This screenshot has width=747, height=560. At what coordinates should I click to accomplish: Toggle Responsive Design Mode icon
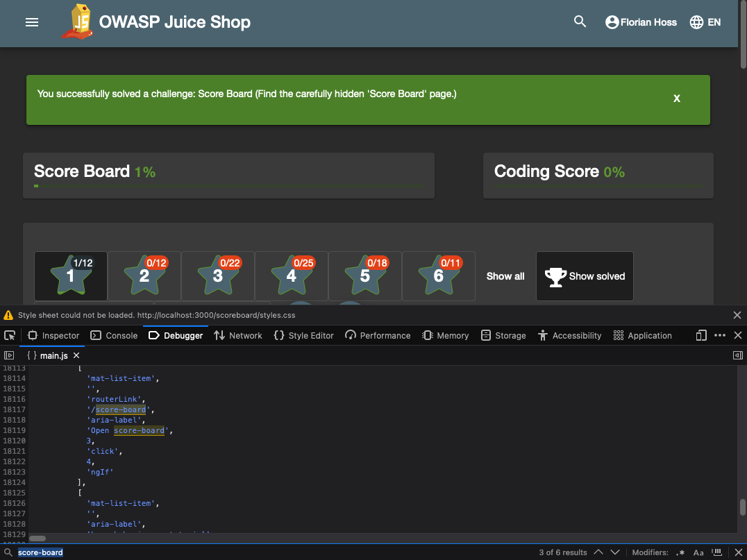[701, 336]
